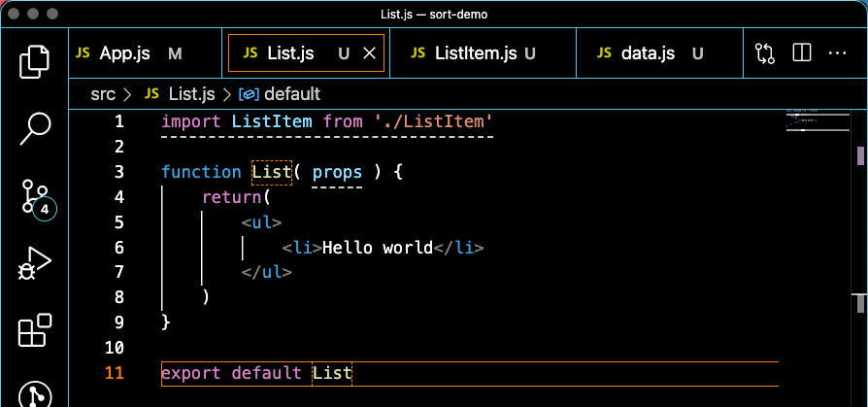Click line number 1 in gutter

tap(119, 121)
